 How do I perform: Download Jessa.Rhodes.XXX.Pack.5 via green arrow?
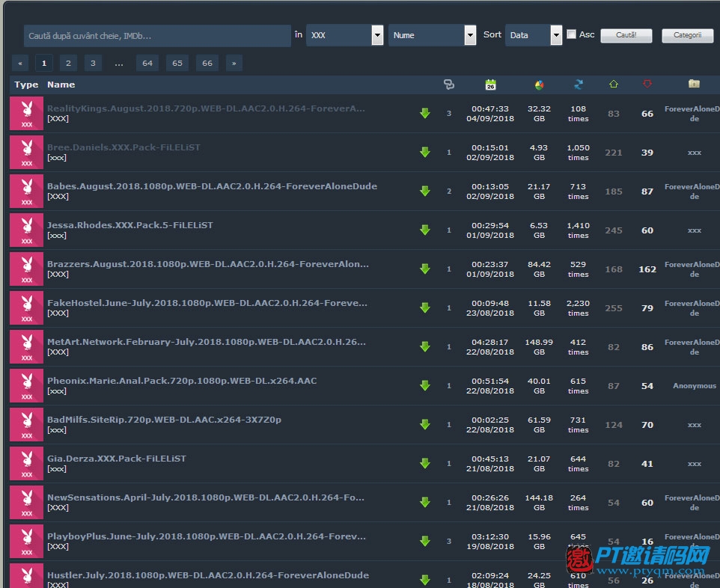(x=425, y=230)
